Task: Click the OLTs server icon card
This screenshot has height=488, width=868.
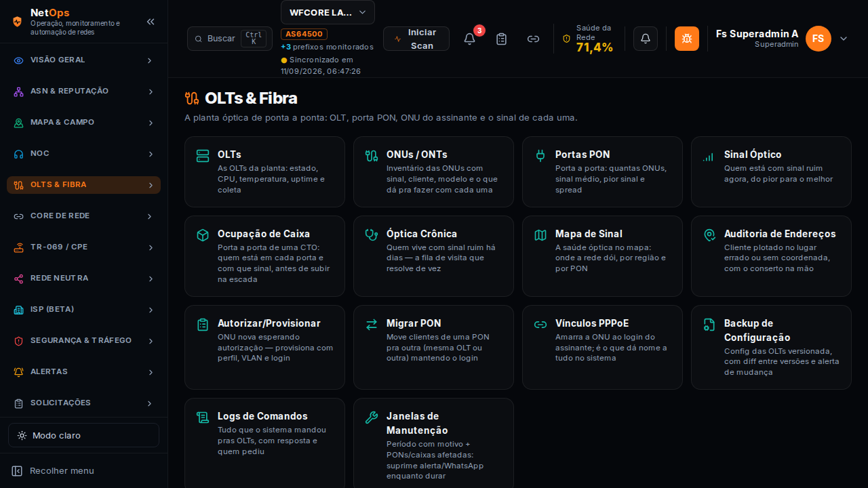Action: 203,156
